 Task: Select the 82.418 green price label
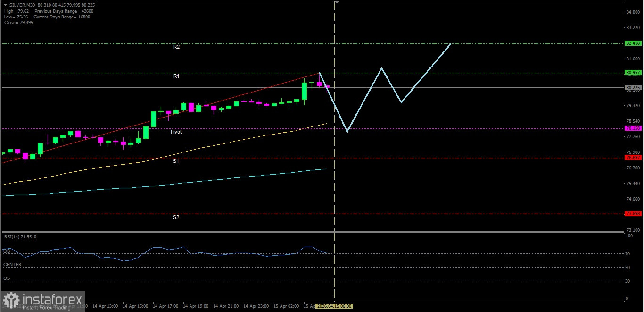(633, 43)
